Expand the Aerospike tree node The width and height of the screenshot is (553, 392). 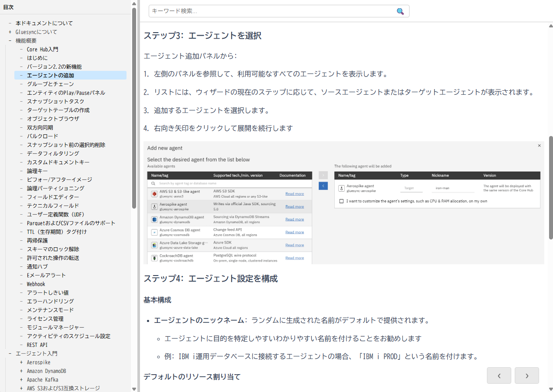pos(21,362)
